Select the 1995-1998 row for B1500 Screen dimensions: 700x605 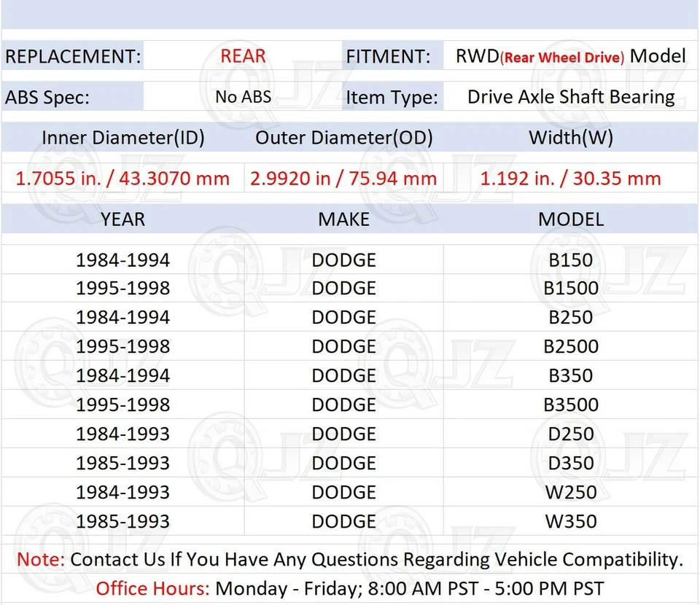click(122, 288)
